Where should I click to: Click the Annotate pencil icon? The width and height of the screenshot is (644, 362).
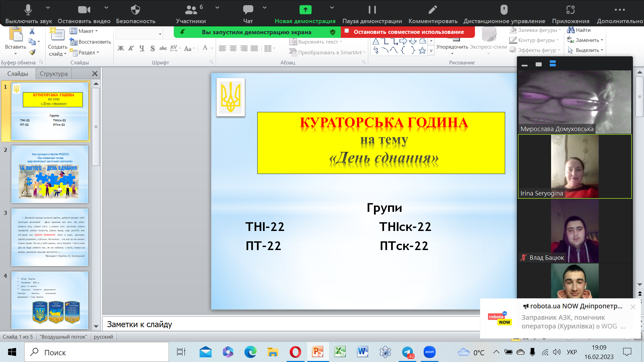433,10
